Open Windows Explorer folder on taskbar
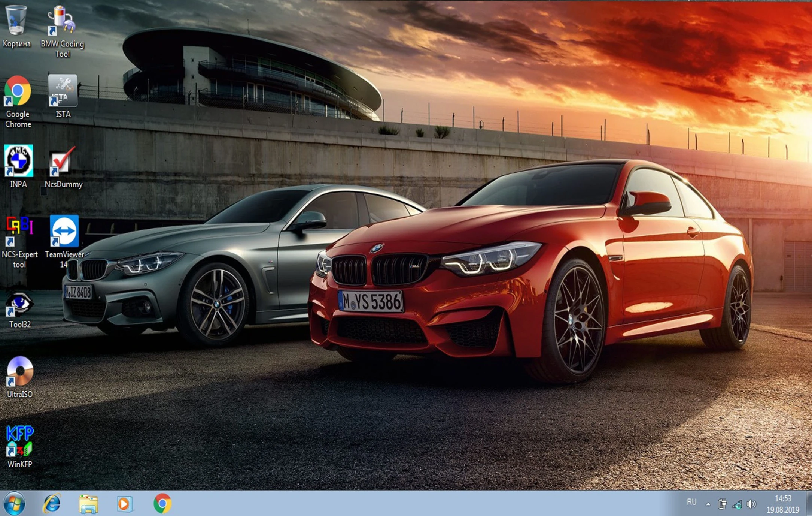The height and width of the screenshot is (516, 812). tap(88, 503)
